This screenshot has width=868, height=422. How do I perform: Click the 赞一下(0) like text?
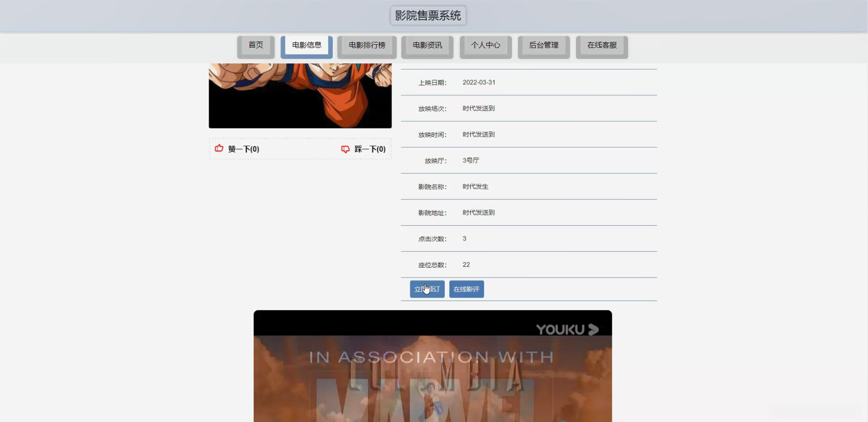pyautogui.click(x=244, y=149)
